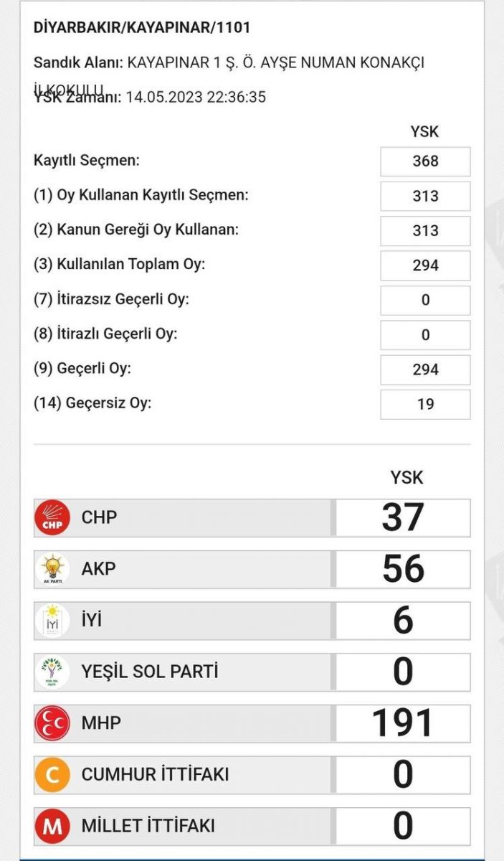
Task: Click the Kayıtlı Seçmen value field 368
Action: point(425,161)
